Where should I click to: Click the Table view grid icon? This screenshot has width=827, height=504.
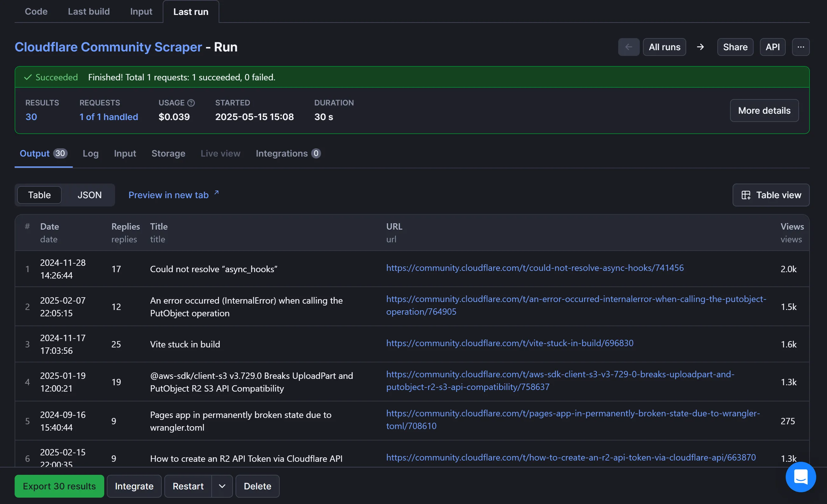point(746,195)
